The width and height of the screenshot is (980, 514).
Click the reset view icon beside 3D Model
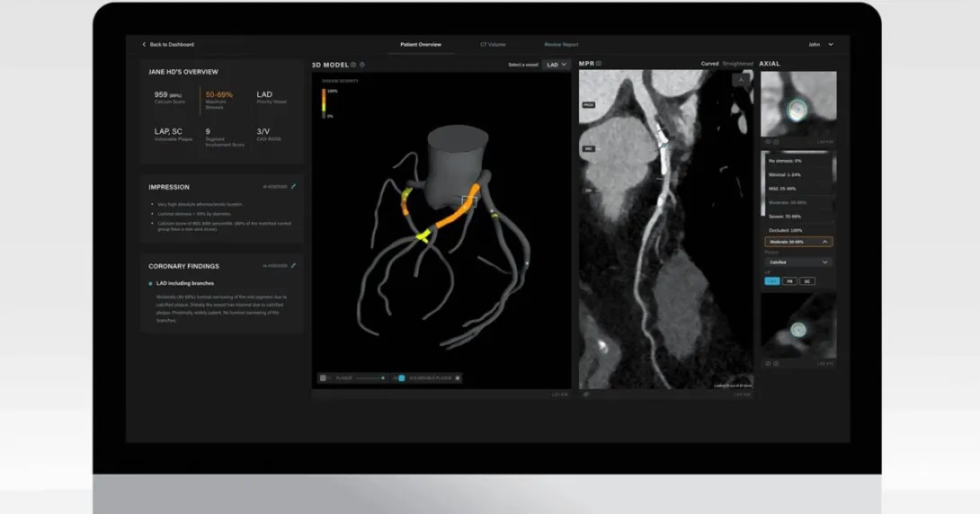coord(362,65)
